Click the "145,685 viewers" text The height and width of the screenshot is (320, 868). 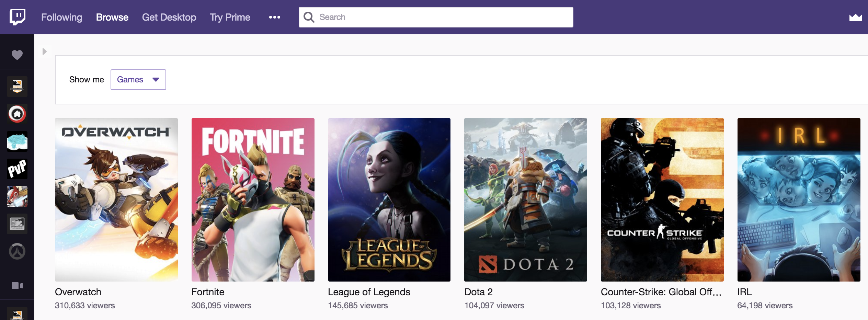[358, 306]
